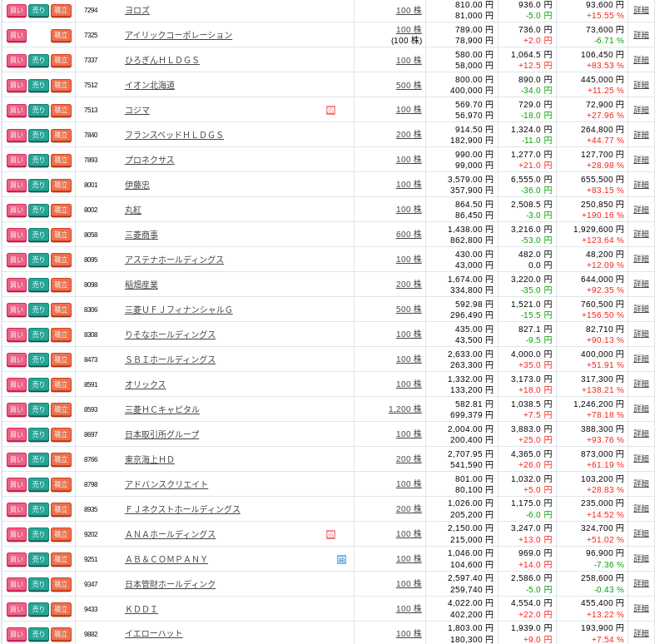Click the 600 株 quantity link for 三菱商事
Image resolution: width=655 pixels, height=644 pixels.
click(409, 235)
